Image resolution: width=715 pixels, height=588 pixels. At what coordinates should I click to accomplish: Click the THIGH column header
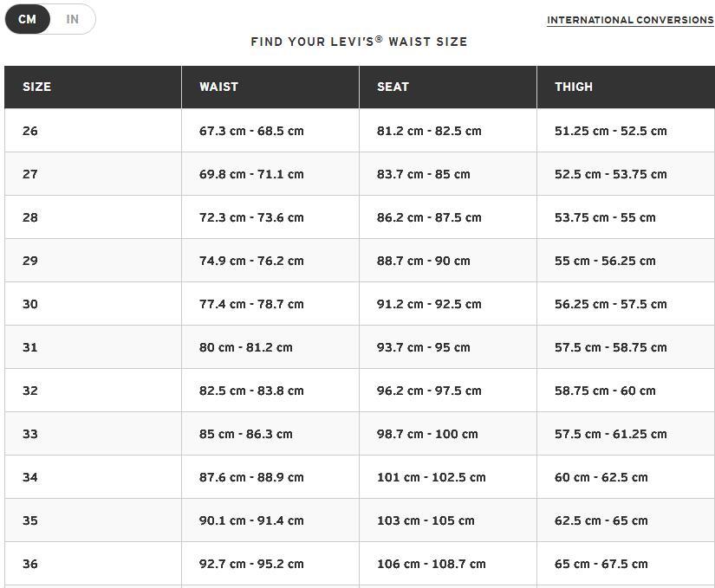pos(574,87)
